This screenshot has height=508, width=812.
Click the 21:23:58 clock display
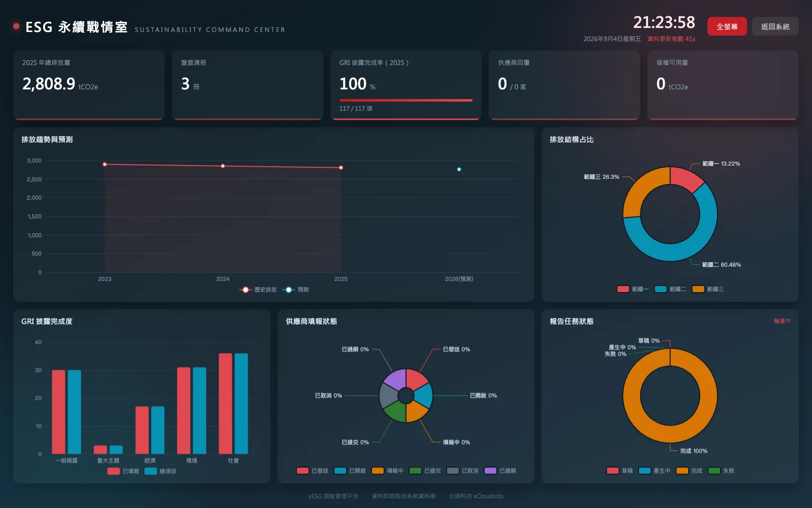pos(664,22)
